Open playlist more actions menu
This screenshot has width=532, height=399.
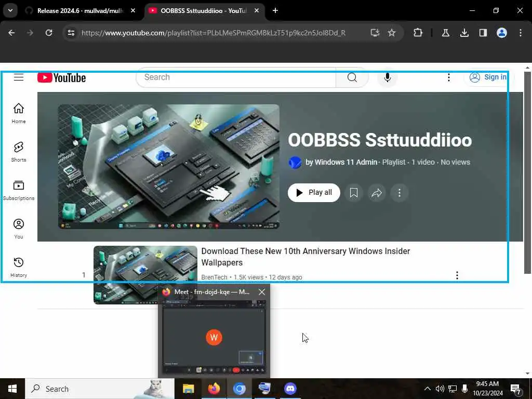(x=400, y=193)
